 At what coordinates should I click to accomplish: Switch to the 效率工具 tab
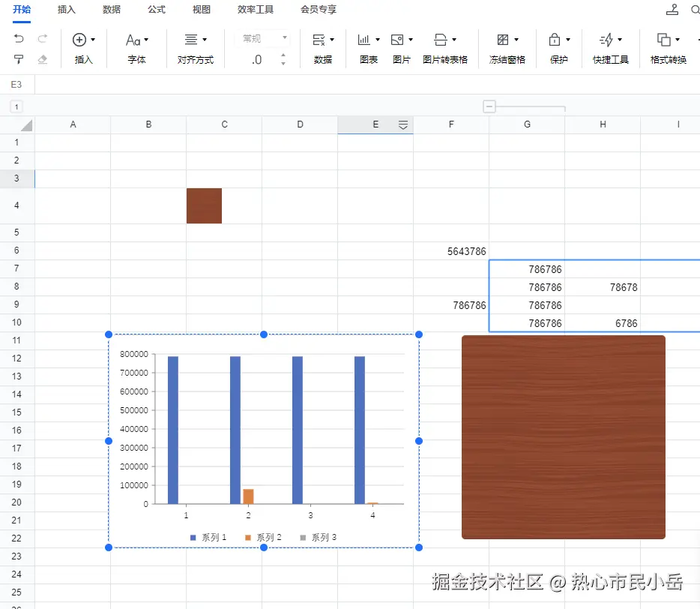(256, 10)
